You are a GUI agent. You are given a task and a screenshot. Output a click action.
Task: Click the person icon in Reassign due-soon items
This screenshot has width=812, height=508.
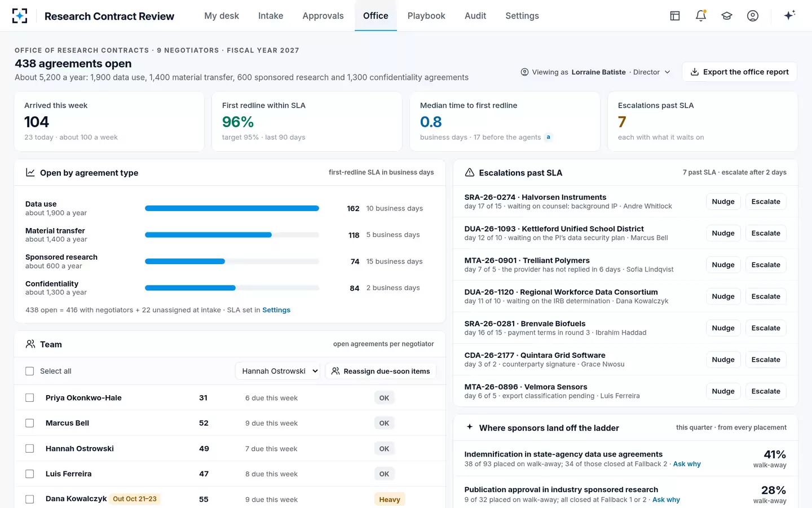(x=336, y=371)
